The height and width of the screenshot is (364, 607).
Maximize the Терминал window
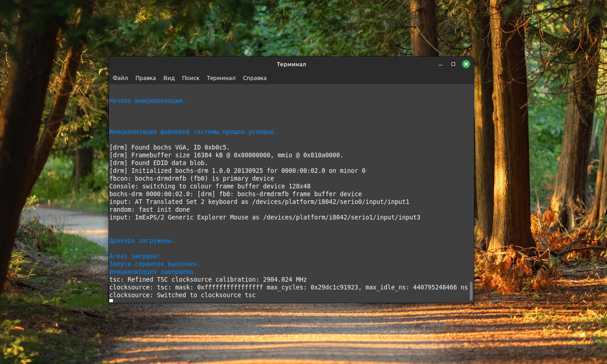pyautogui.click(x=453, y=64)
